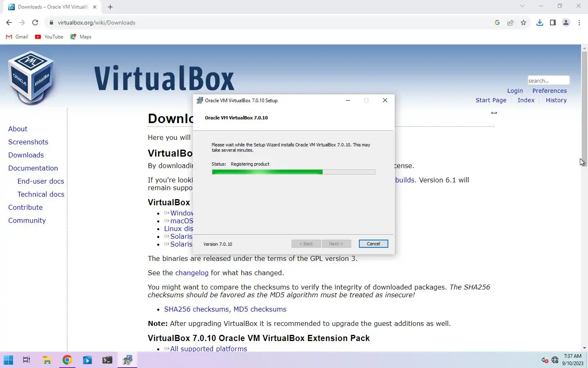Click the Google icon in address bar
The width and height of the screenshot is (588, 368).
coord(497,22)
